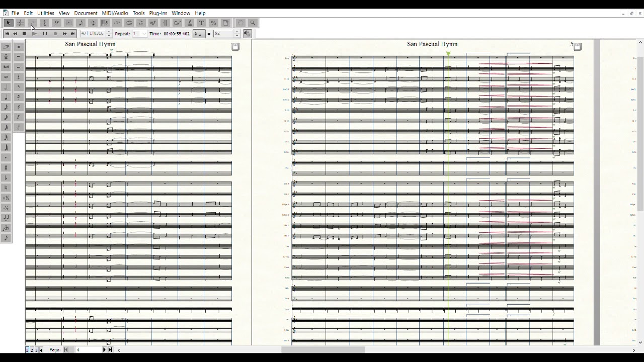Screen dimensions: 644x362
Task: Choose the flat accidental tool
Action: [6, 177]
